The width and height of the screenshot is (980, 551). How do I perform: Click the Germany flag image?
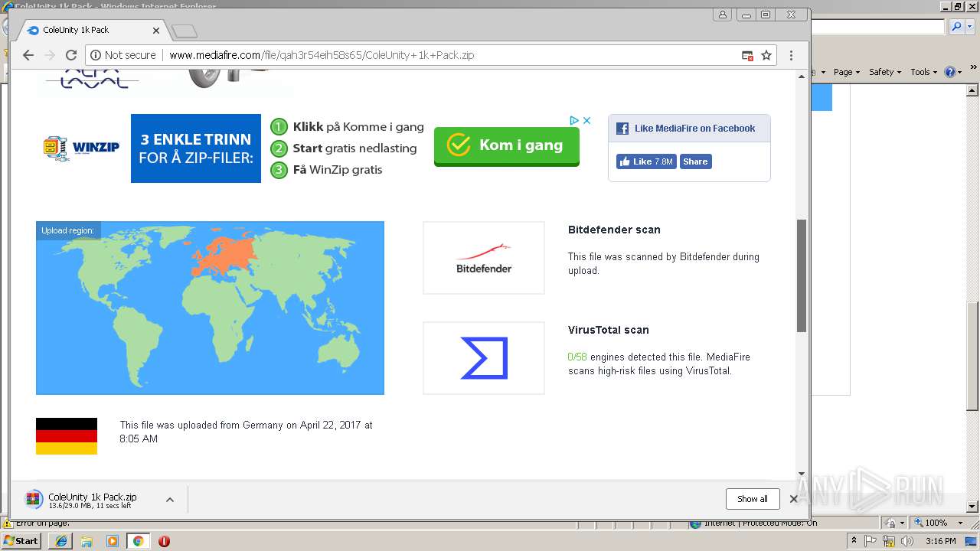point(67,436)
